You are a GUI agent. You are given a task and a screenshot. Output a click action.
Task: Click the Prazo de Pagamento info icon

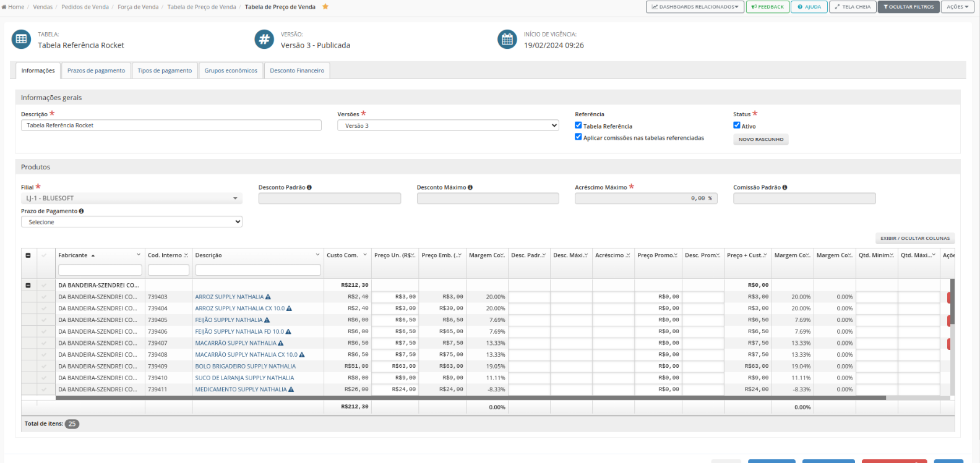[81, 211]
